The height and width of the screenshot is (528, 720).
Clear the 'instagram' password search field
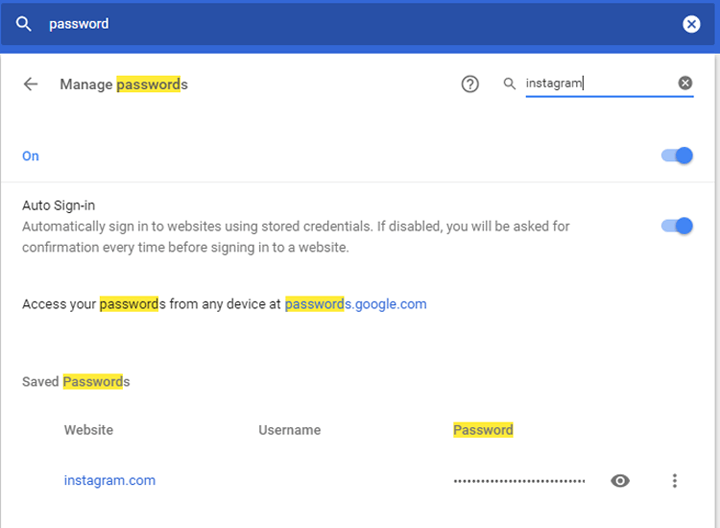685,83
